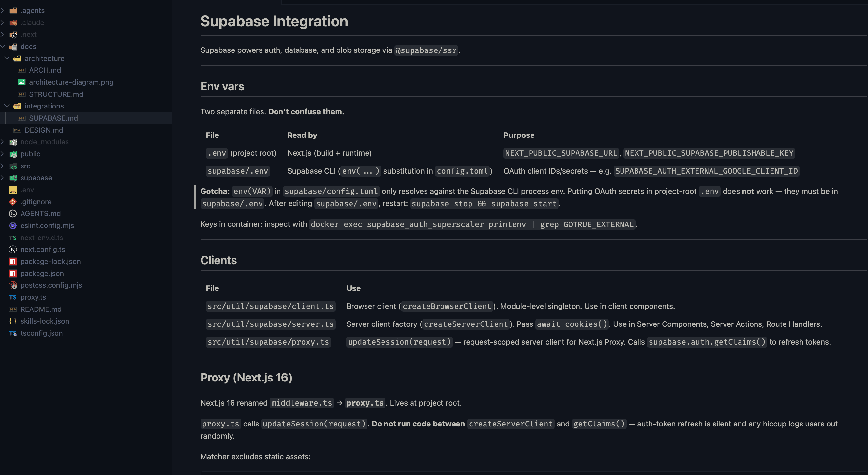Click the markdown icon beside DESIGN.md
Screen dimensions: 868x475
point(17,130)
